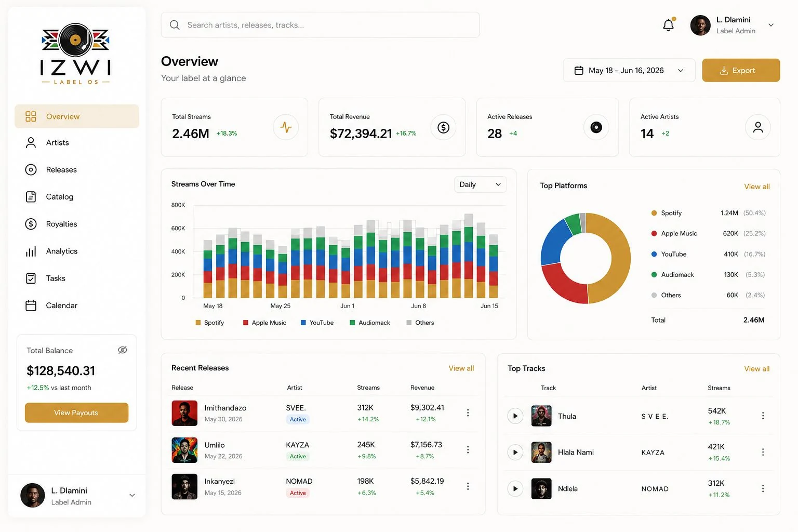Click the Active Artists person icon

click(x=758, y=127)
